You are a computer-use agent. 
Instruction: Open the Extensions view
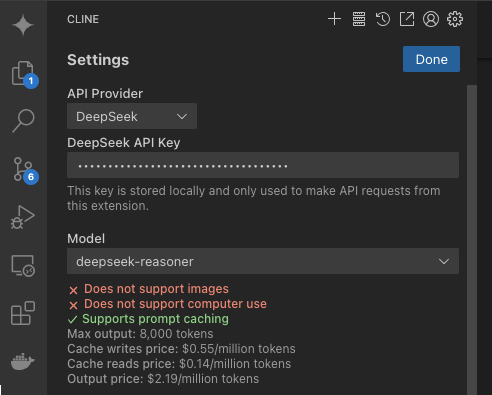pyautogui.click(x=23, y=313)
